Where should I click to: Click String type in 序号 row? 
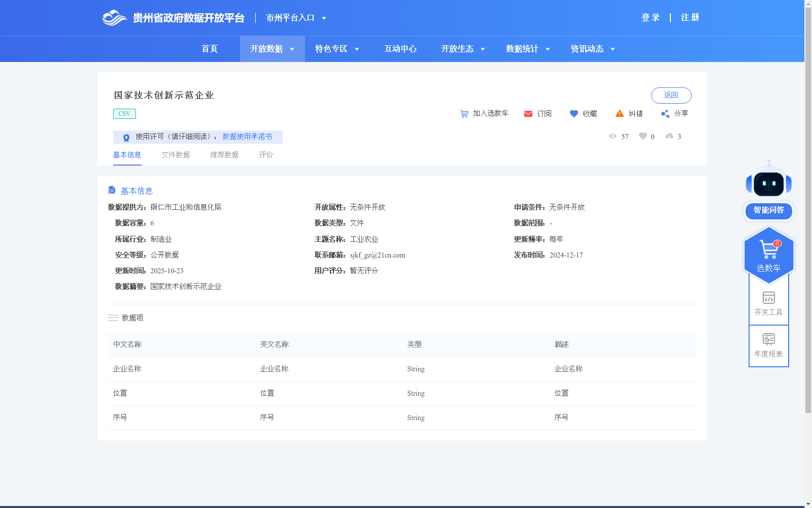416,418
